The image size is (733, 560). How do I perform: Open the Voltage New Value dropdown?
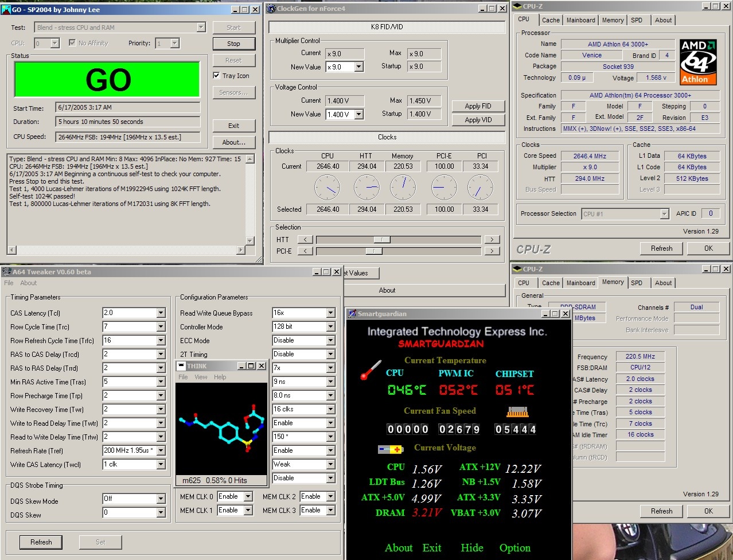click(x=358, y=114)
